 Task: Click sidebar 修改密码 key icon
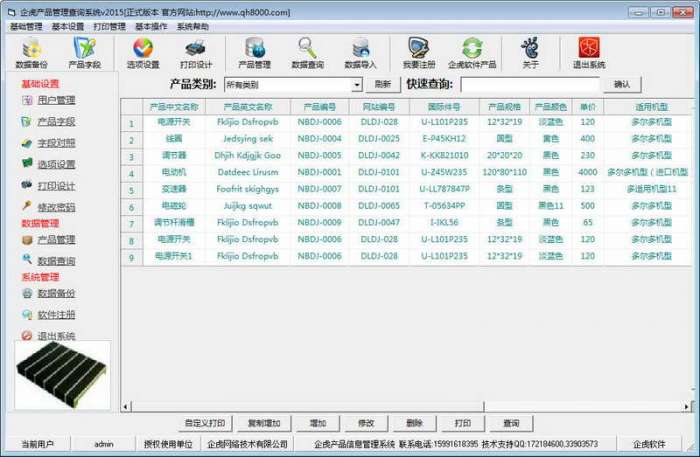point(27,206)
